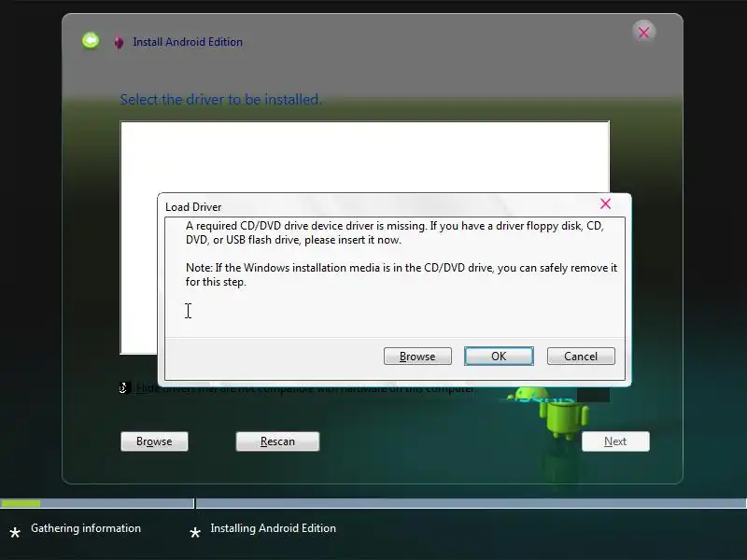Click the Installing Android Edition step text
This screenshot has height=560, width=747.
coord(273,528)
